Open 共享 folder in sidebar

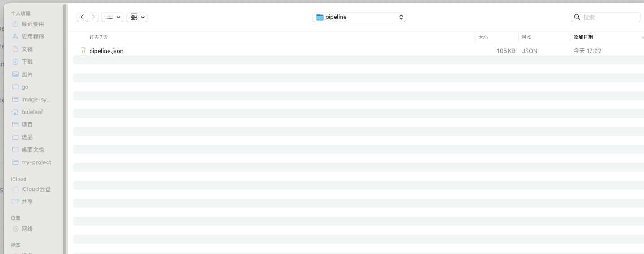(x=27, y=202)
